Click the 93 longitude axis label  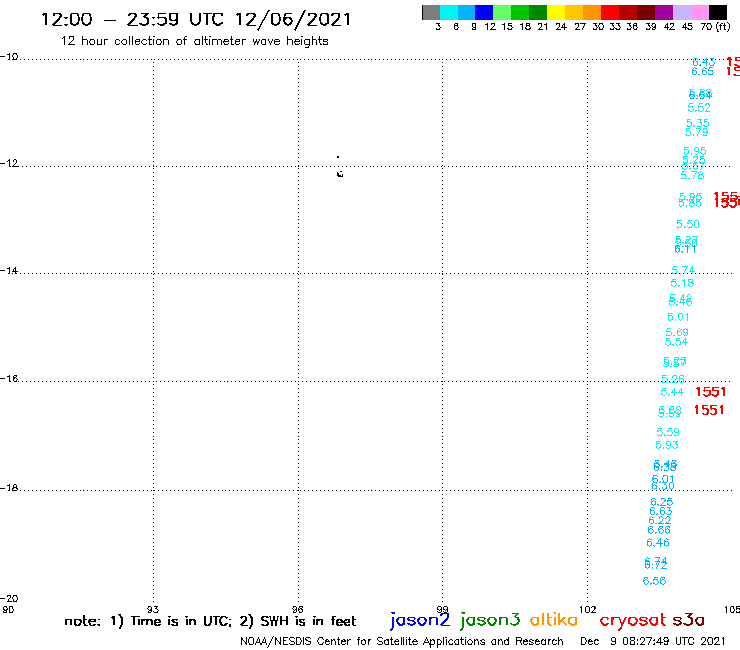tap(153, 609)
